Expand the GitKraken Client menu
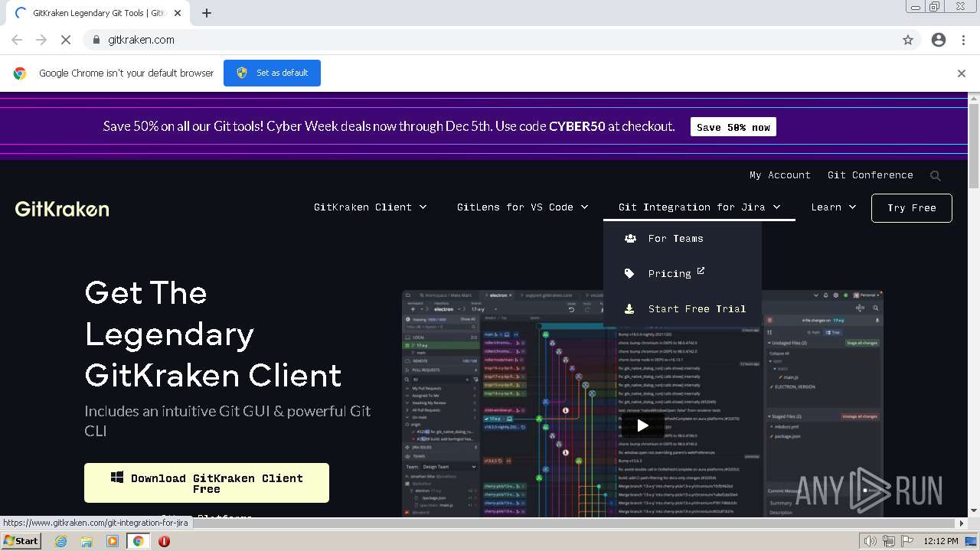 (x=371, y=207)
